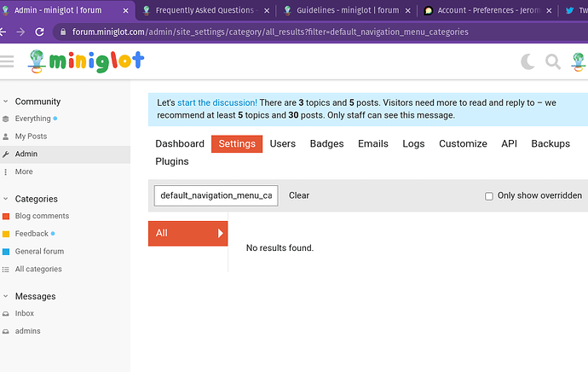Open the Emails tab
This screenshot has height=372, width=588.
tap(373, 144)
